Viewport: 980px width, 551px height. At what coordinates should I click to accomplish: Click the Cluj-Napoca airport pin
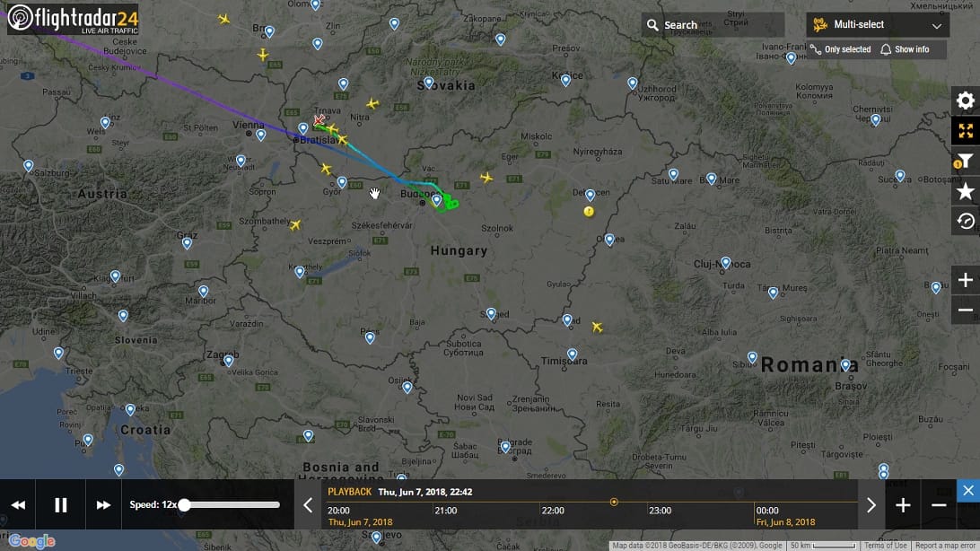point(726,262)
